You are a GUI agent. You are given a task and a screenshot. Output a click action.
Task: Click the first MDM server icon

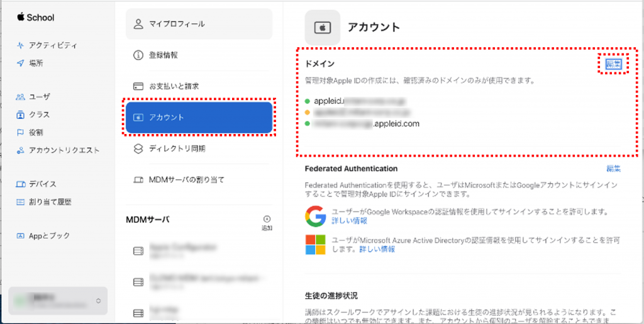[x=138, y=251]
